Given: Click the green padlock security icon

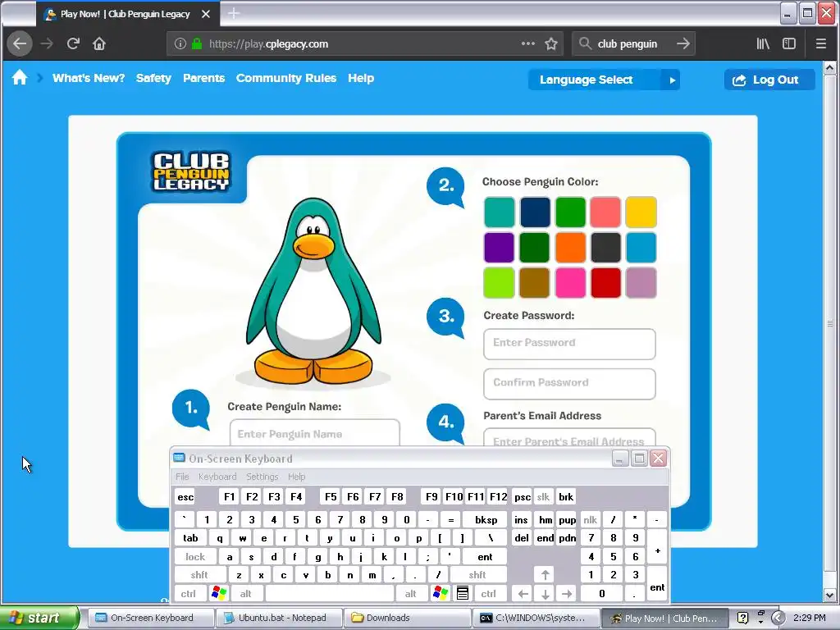Looking at the screenshot, I should pyautogui.click(x=197, y=43).
